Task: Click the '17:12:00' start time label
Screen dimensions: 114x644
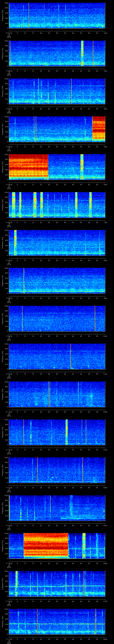Action: (x=9, y=450)
